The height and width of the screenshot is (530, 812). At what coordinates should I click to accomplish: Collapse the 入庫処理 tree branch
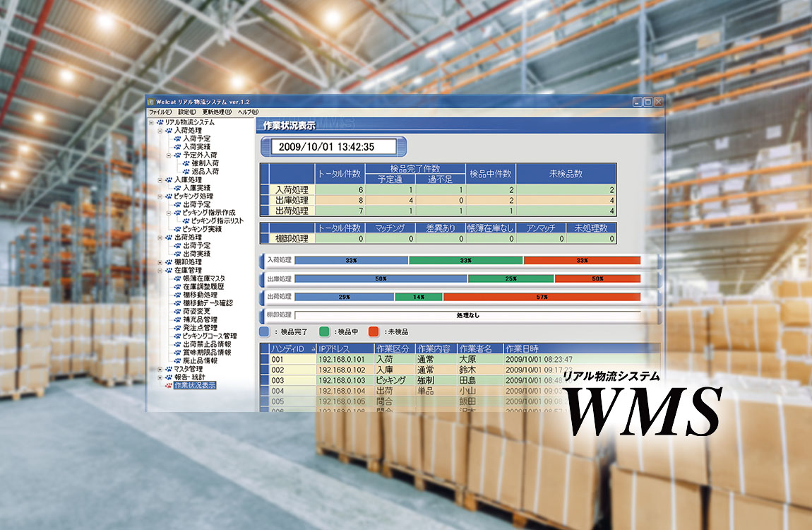pyautogui.click(x=160, y=179)
